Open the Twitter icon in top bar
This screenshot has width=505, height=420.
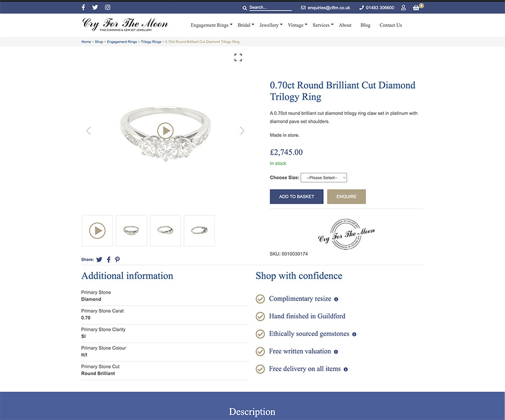tap(95, 7)
